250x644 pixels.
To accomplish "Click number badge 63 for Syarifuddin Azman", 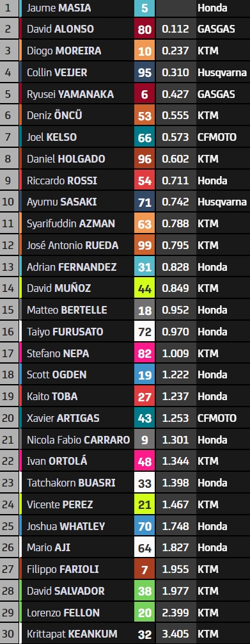I will click(x=145, y=224).
